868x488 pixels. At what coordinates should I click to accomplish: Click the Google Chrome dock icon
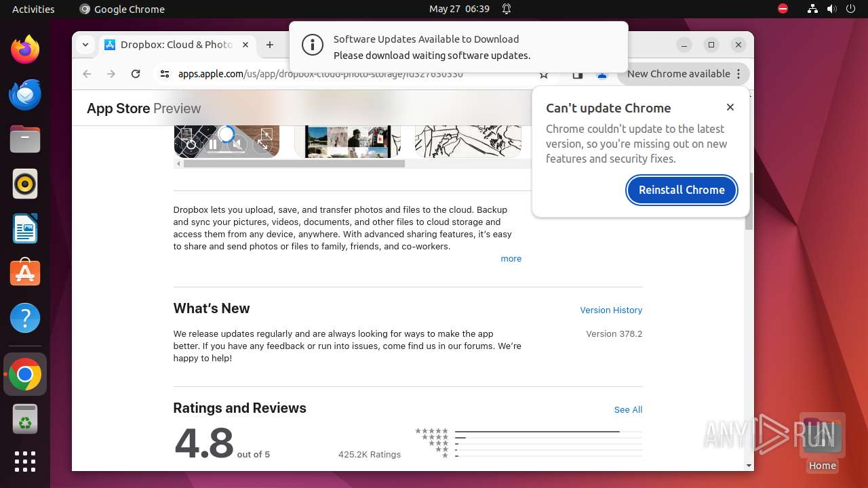pos(25,374)
